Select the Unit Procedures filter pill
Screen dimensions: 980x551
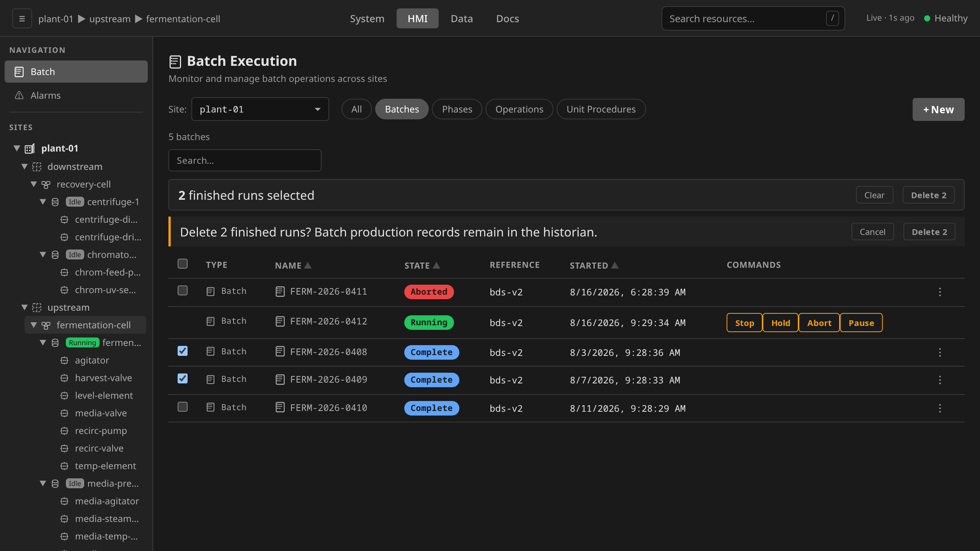point(601,109)
